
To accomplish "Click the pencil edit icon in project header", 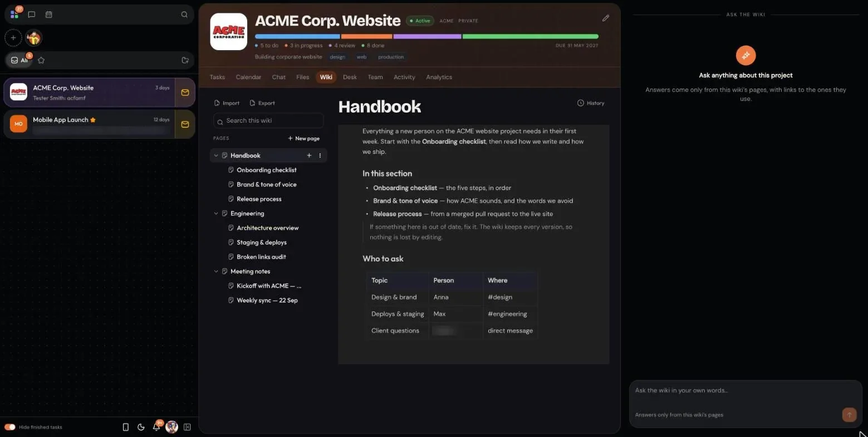I will [x=606, y=18].
